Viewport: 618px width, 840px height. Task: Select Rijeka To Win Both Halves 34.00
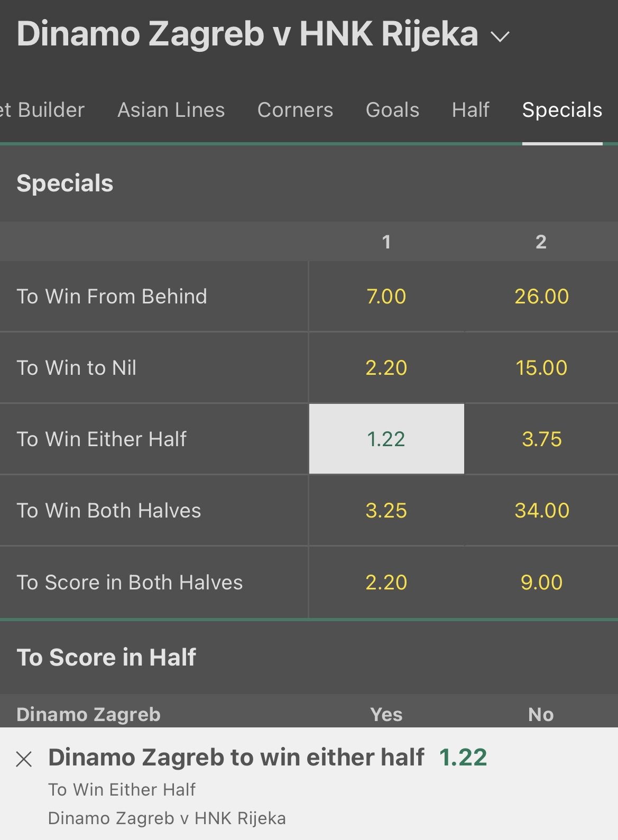(x=541, y=510)
